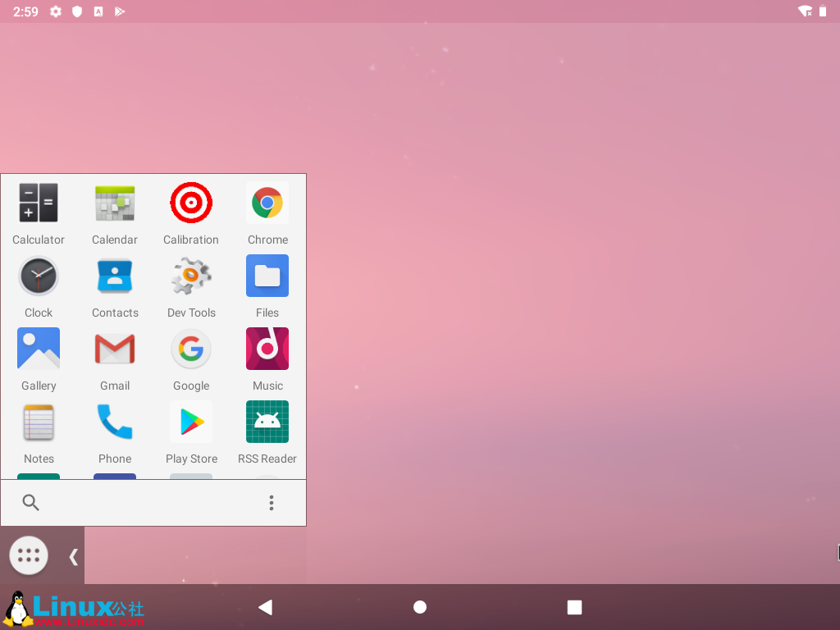840x630 pixels.
Task: Open the overflow menu in the app drawer
Action: pyautogui.click(x=272, y=502)
